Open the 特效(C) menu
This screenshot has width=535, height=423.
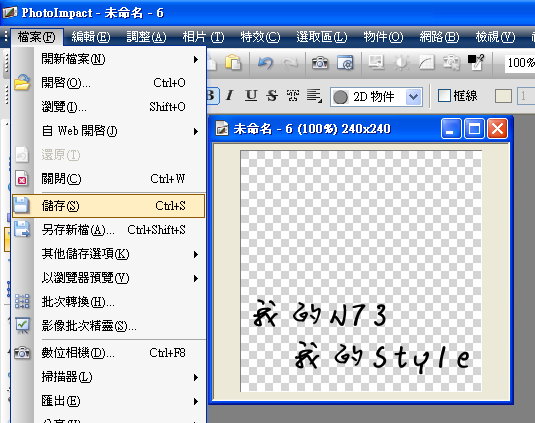pos(260,37)
